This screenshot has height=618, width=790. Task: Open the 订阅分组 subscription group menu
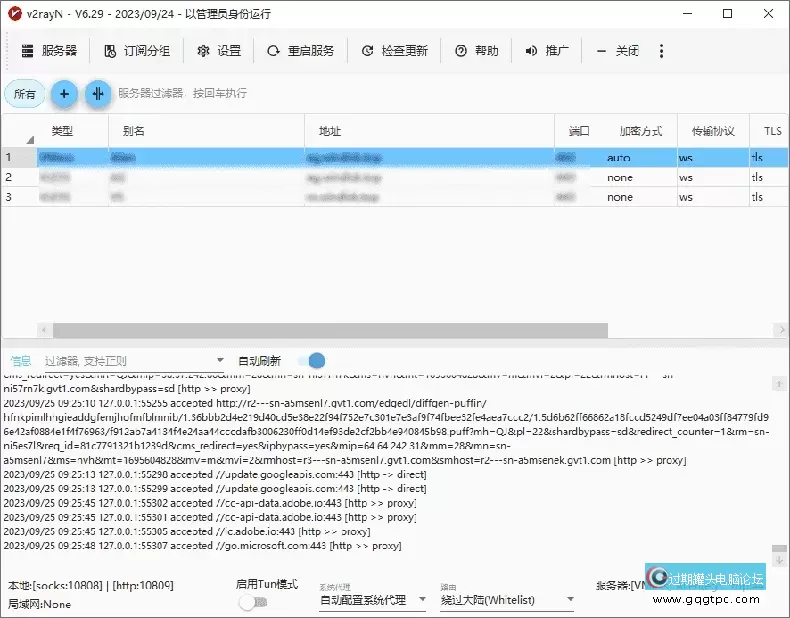pos(137,51)
